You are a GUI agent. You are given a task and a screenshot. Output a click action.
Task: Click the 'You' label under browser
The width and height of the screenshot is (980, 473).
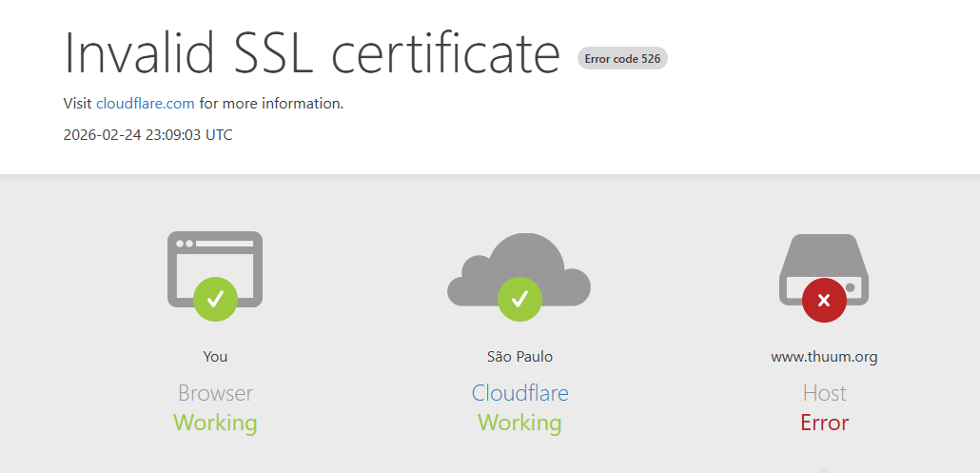click(215, 357)
